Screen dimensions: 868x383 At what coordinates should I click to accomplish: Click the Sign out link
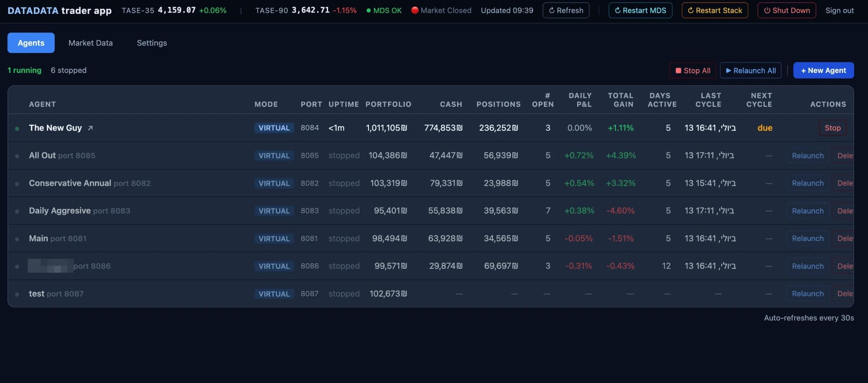pyautogui.click(x=839, y=10)
